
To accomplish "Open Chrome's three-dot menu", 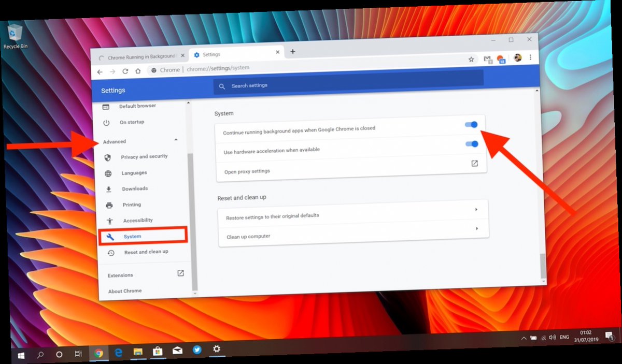I will coord(531,57).
